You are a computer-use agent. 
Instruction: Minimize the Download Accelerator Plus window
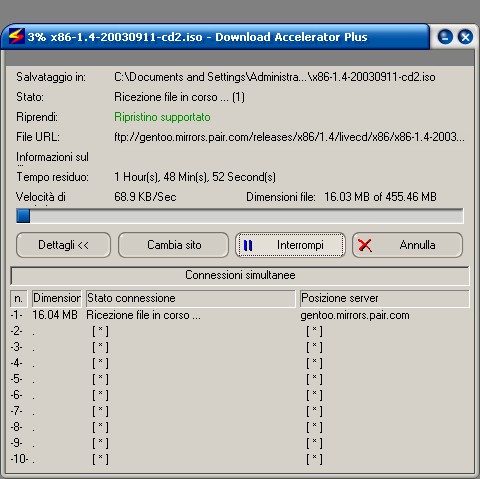[x=445, y=37]
